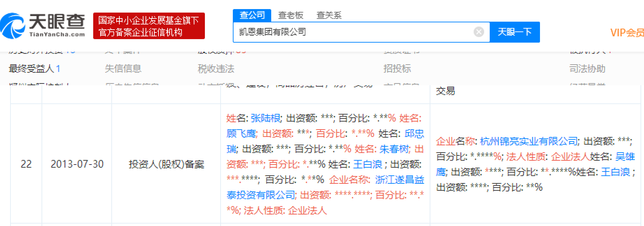Open 张陆根 person link

[266, 118]
